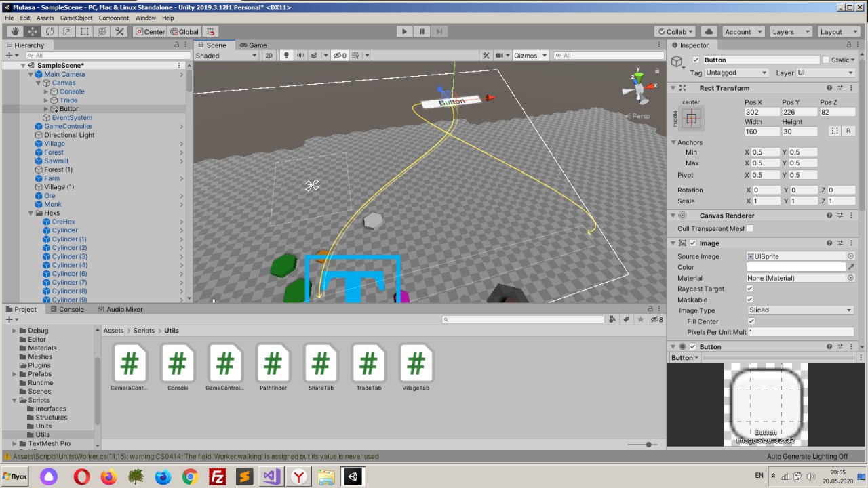Viewport: 868px width, 488px height.
Task: Pick color with eyedropper icon
Action: tap(851, 267)
